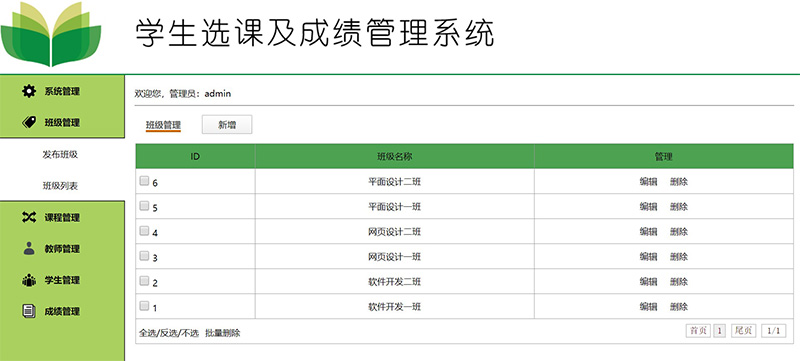800x361 pixels.
Task: Expand the 成绩管理 sidebar menu
Action: [62, 311]
